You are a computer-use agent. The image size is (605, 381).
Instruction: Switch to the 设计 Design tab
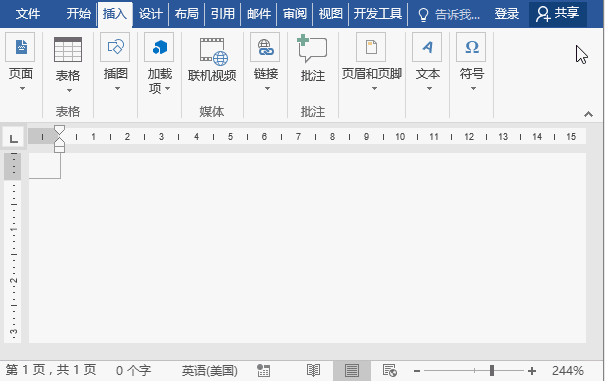150,14
